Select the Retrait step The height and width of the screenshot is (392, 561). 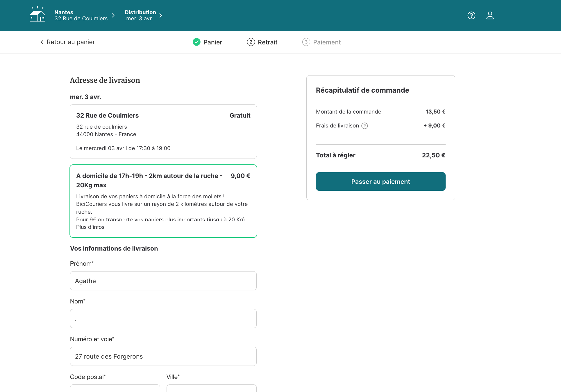point(262,42)
